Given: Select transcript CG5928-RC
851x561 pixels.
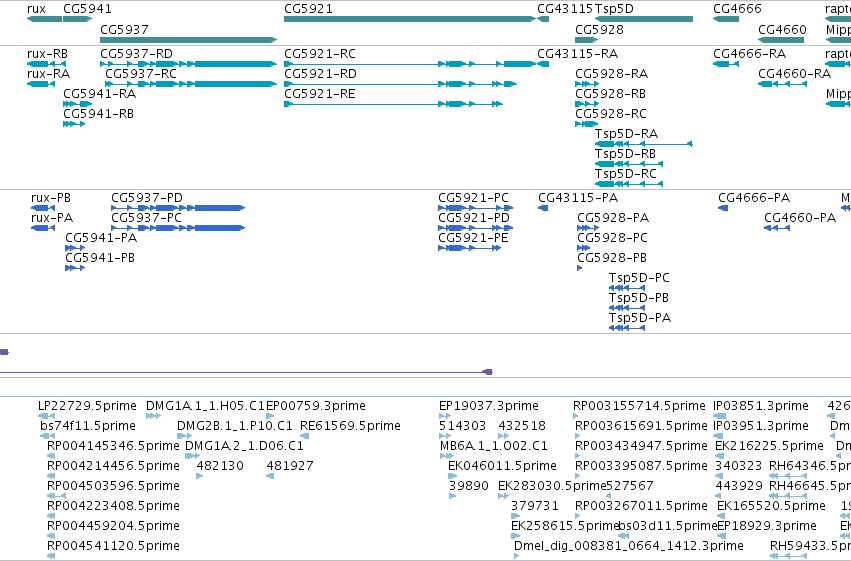Looking at the screenshot, I should [x=611, y=114].
